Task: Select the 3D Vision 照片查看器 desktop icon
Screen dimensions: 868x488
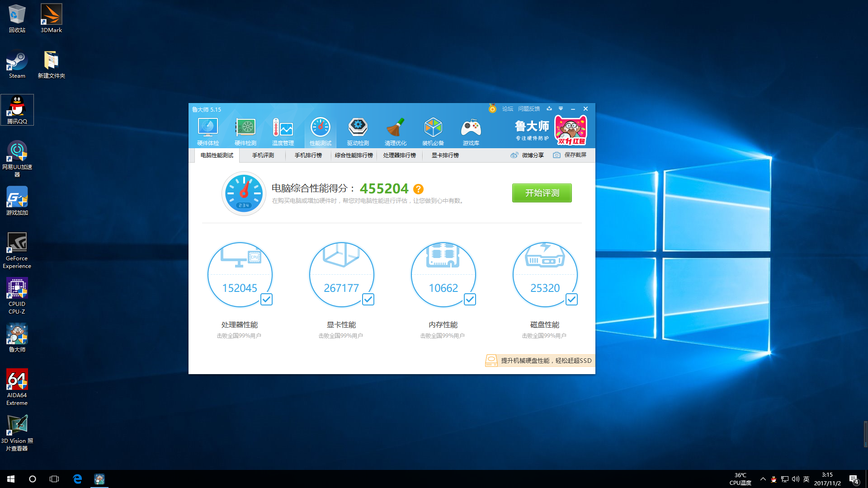Action: click(17, 433)
